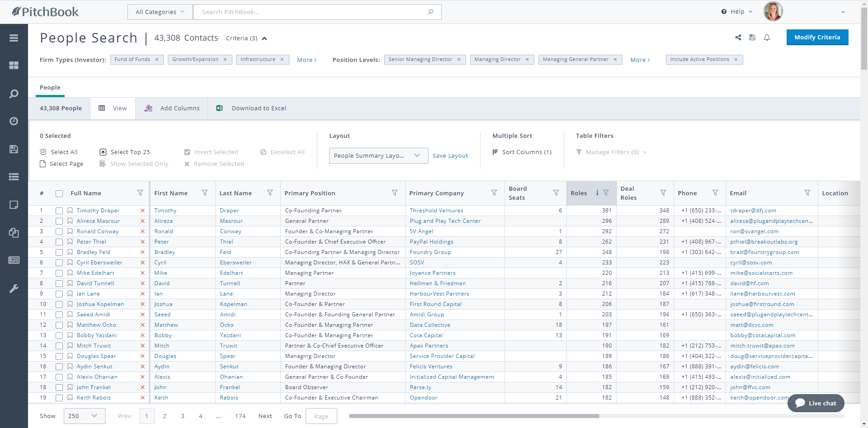Screen dimensions: 868x428
Task: Open the hamburger menu in left sidebar
Action: (x=14, y=38)
